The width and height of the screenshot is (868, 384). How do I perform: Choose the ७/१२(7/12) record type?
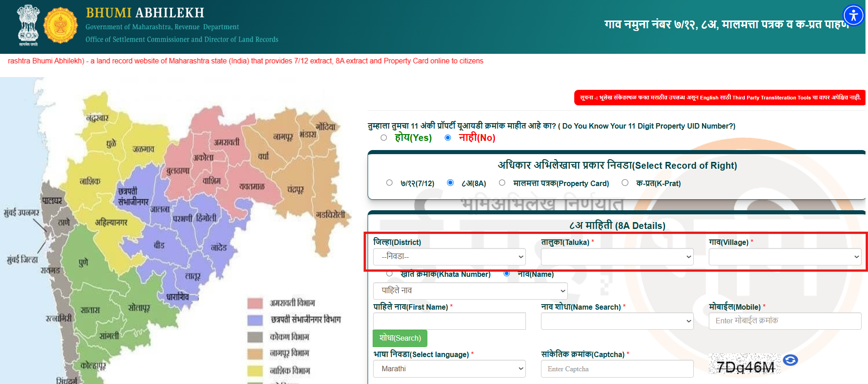click(x=389, y=183)
